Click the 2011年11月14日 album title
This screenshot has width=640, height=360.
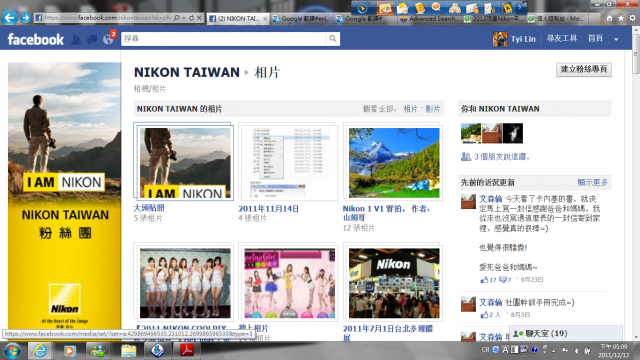pos(269,209)
